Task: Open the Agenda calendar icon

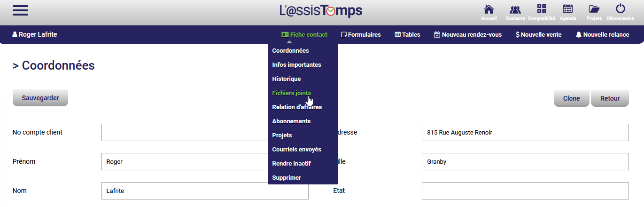Action: tap(567, 11)
